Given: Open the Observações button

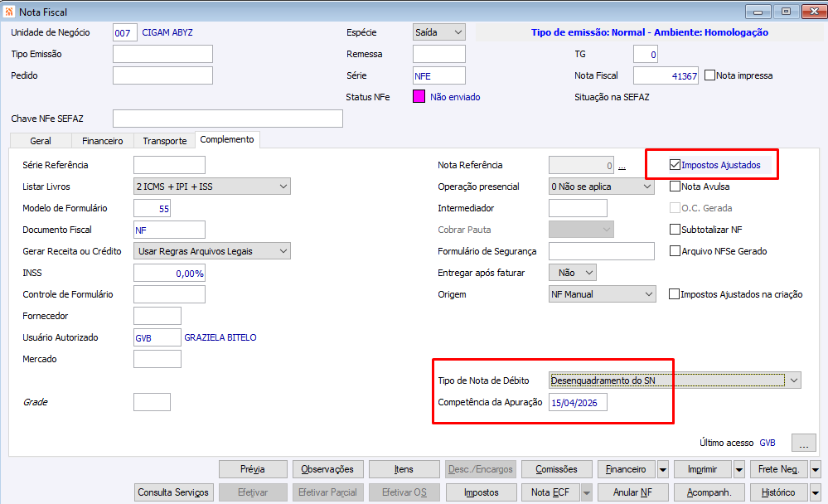Looking at the screenshot, I should click(327, 469).
